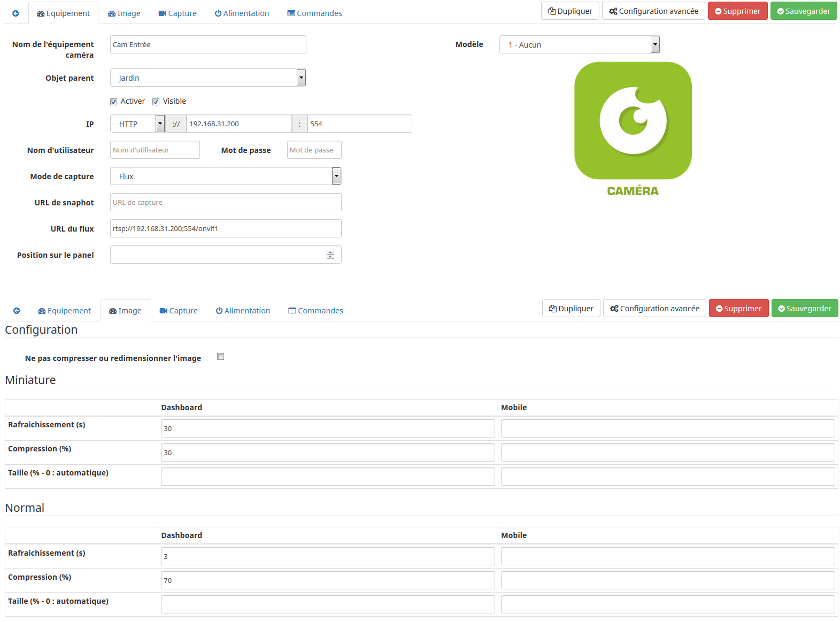Click Normal Dashboard Compression field

point(328,580)
